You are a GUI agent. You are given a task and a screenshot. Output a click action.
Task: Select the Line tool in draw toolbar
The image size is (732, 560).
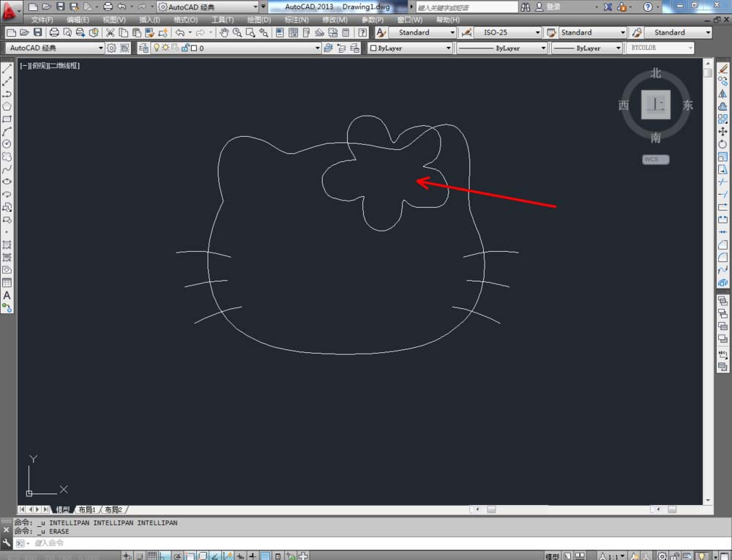7,68
